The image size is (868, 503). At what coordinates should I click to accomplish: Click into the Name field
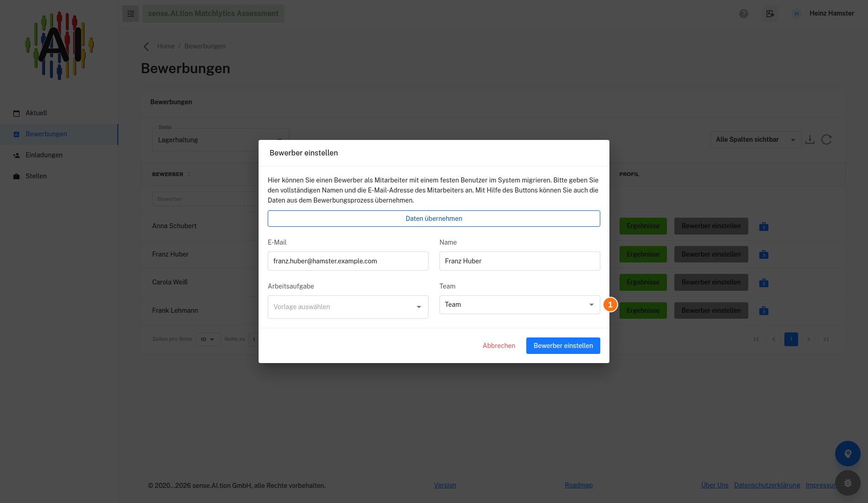tap(520, 261)
